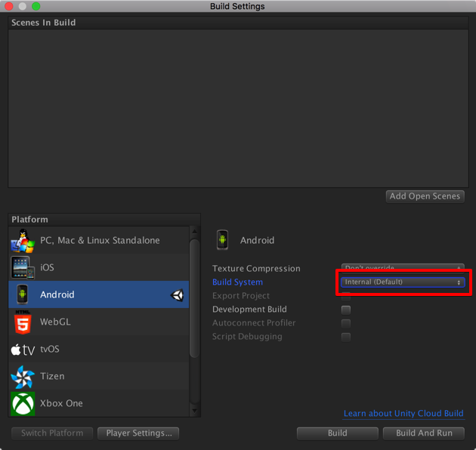Screen dimensions: 476x450
Task: Select the WebGL platform label
Action: [56, 322]
